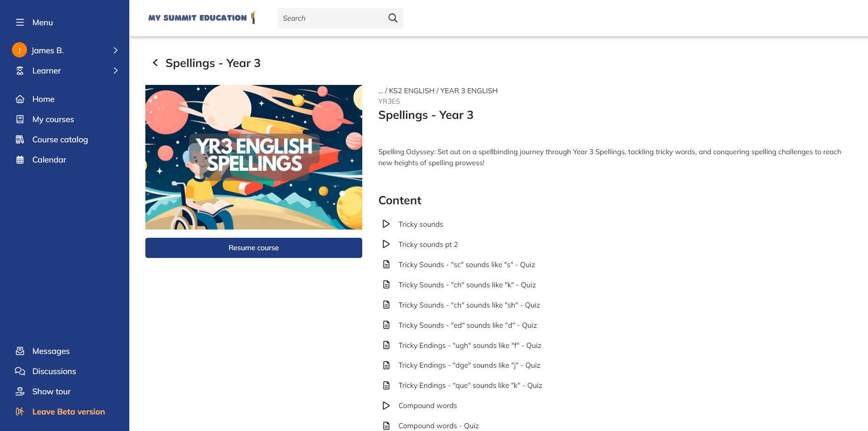Open Tricky Endings "que" sounds like "k" Quiz

[x=470, y=386]
